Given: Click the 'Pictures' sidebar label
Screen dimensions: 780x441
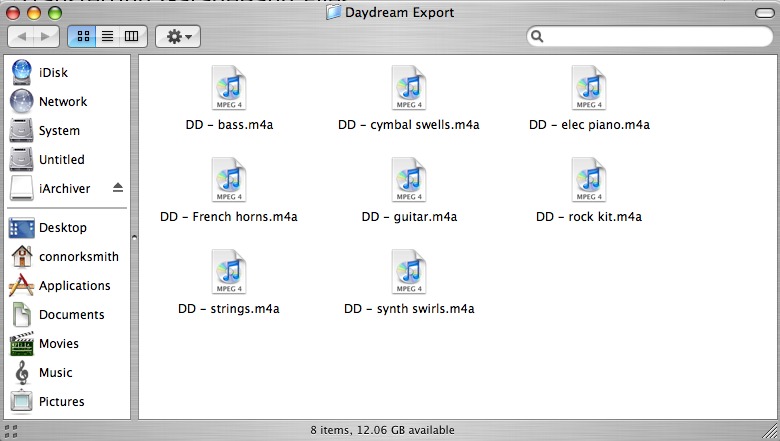Looking at the screenshot, I should point(62,401).
